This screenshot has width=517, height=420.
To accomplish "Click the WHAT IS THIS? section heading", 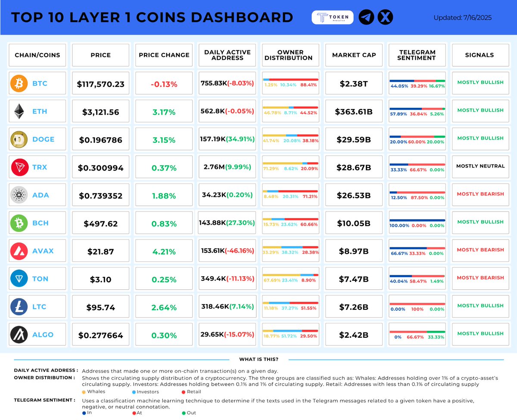I will click(x=258, y=359).
